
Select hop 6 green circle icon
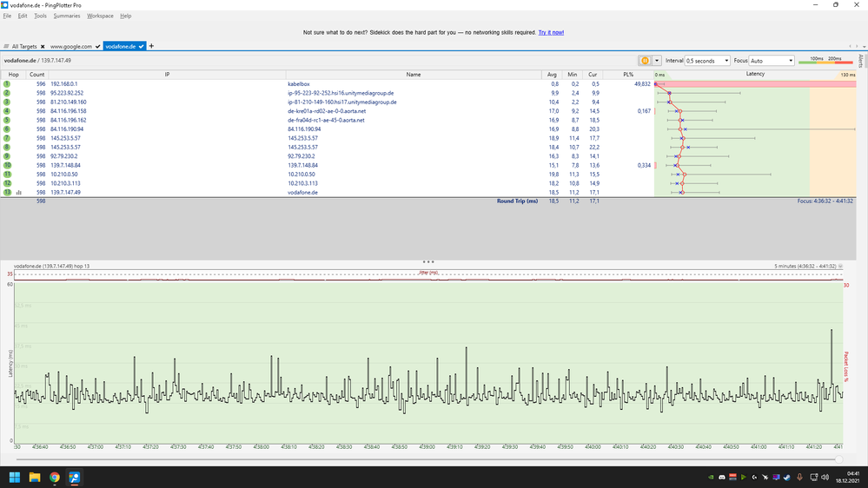point(7,129)
